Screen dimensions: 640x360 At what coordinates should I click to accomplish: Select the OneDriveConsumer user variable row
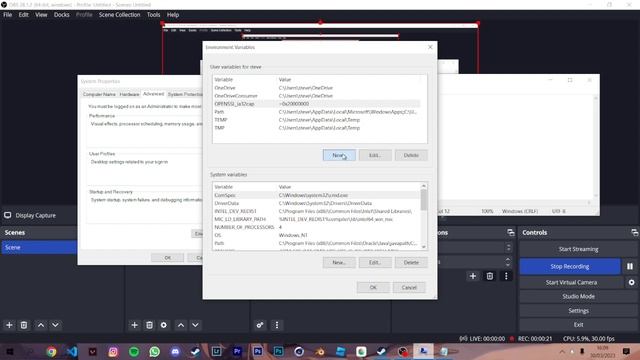pyautogui.click(x=316, y=96)
